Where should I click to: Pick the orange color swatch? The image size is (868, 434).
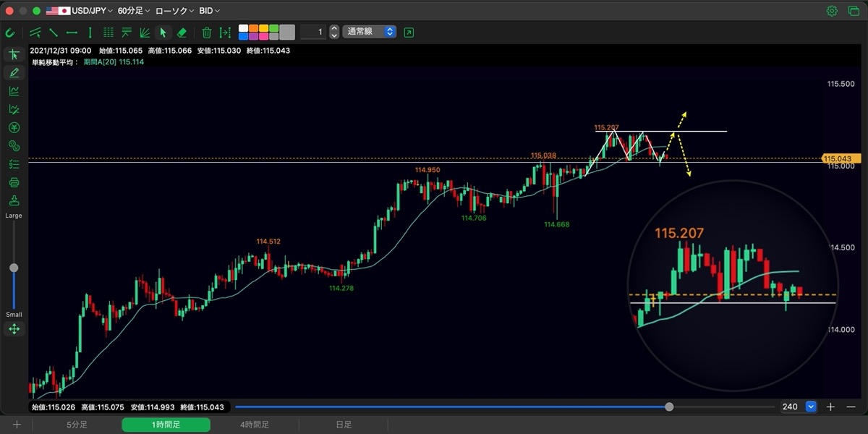(x=253, y=28)
